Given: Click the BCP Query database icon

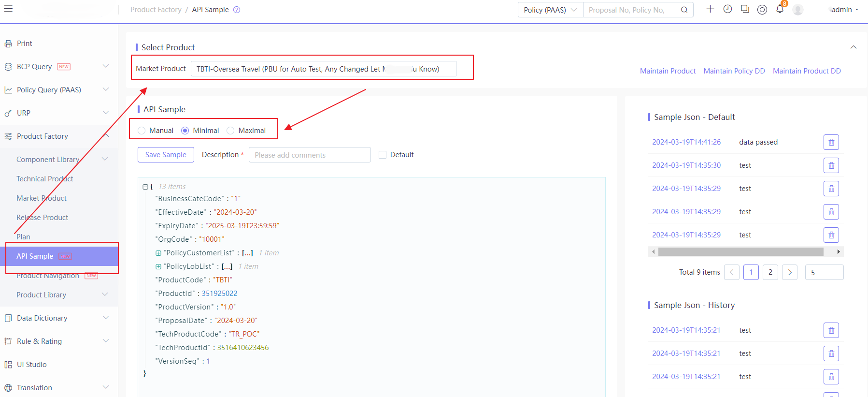Looking at the screenshot, I should (8, 67).
